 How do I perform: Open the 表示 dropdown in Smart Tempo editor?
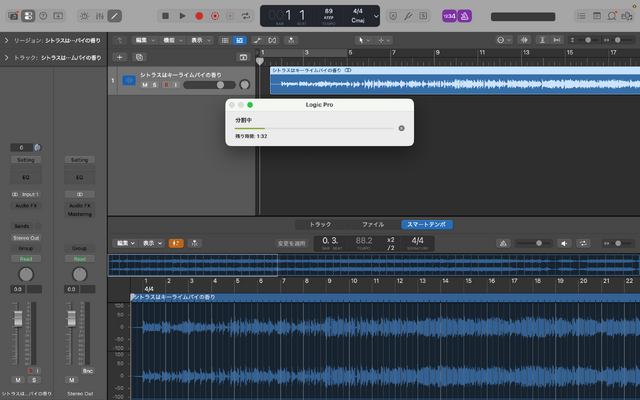[x=152, y=242]
